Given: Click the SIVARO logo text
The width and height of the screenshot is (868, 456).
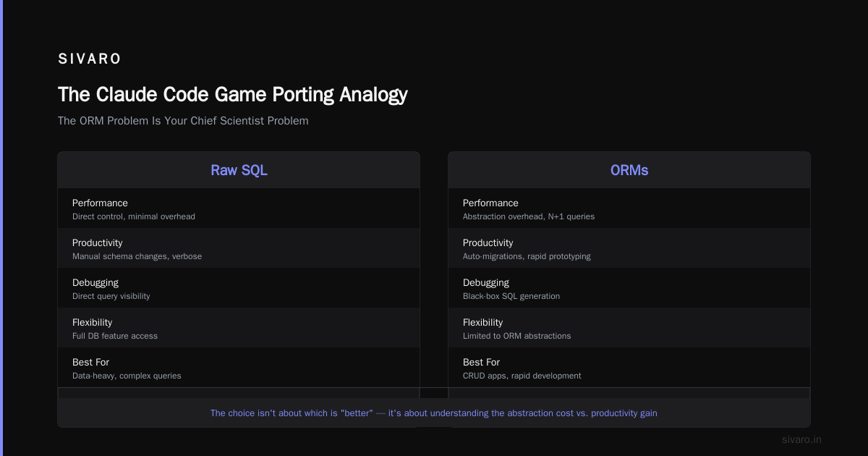Looking at the screenshot, I should tap(90, 59).
